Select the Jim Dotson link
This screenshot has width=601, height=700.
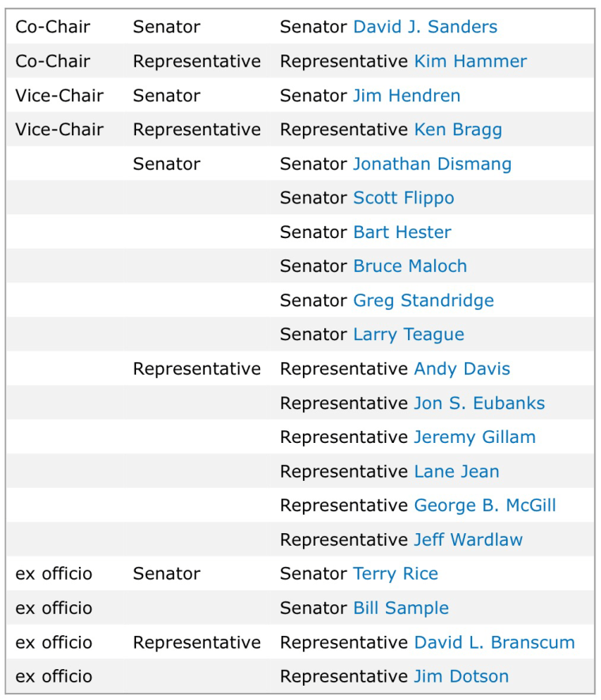click(x=461, y=676)
